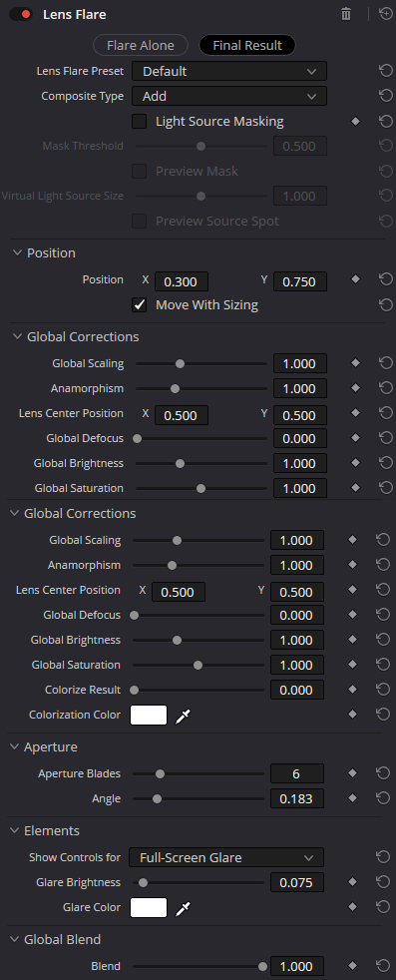This screenshot has width=396, height=980.
Task: Uncheck Move With Sizing
Action: (140, 305)
